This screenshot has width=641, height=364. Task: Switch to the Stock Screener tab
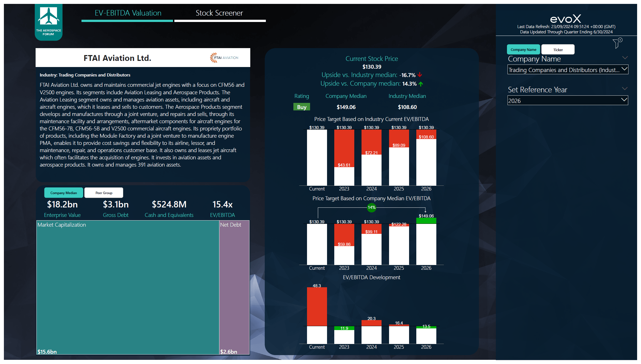click(x=219, y=13)
